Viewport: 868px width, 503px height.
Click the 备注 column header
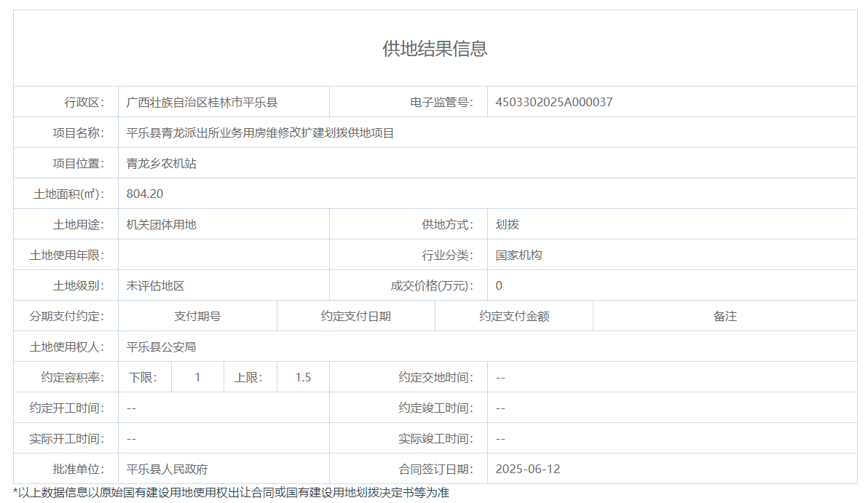725,316
